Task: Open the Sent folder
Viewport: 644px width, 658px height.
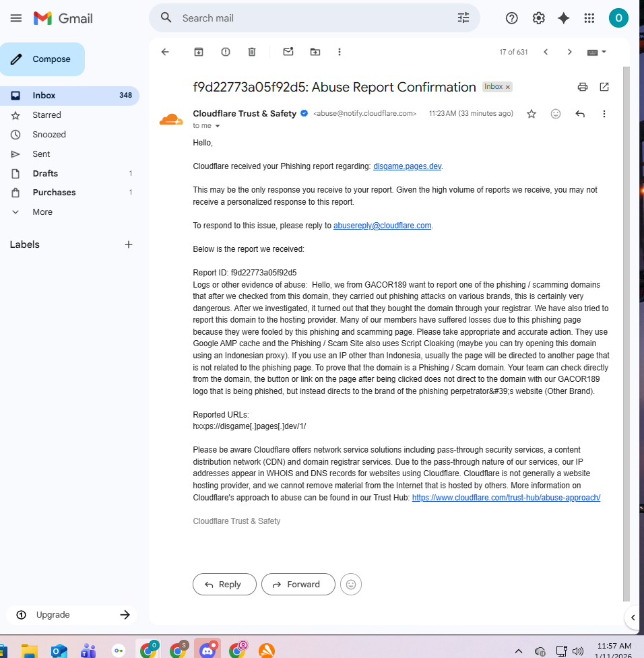Action: 69,154
